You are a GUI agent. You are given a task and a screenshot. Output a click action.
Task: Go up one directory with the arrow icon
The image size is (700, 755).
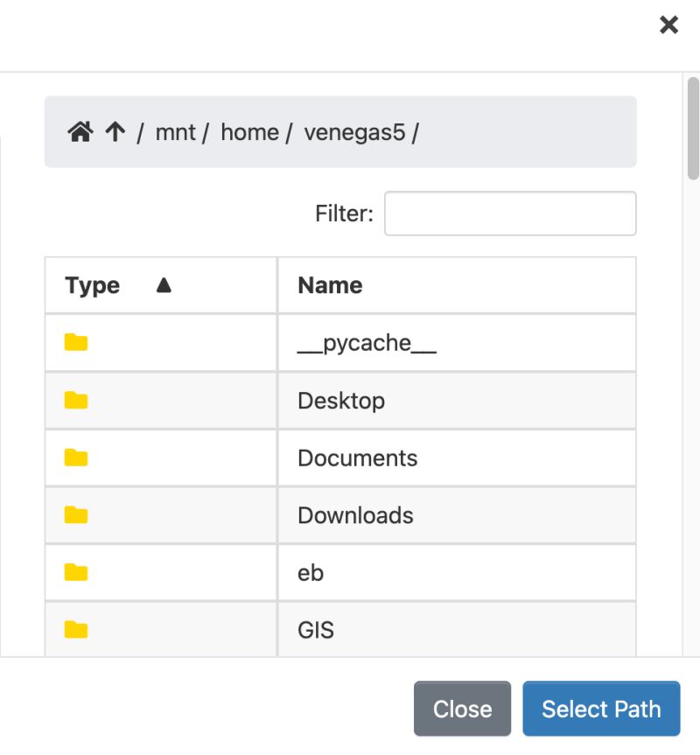tap(115, 131)
